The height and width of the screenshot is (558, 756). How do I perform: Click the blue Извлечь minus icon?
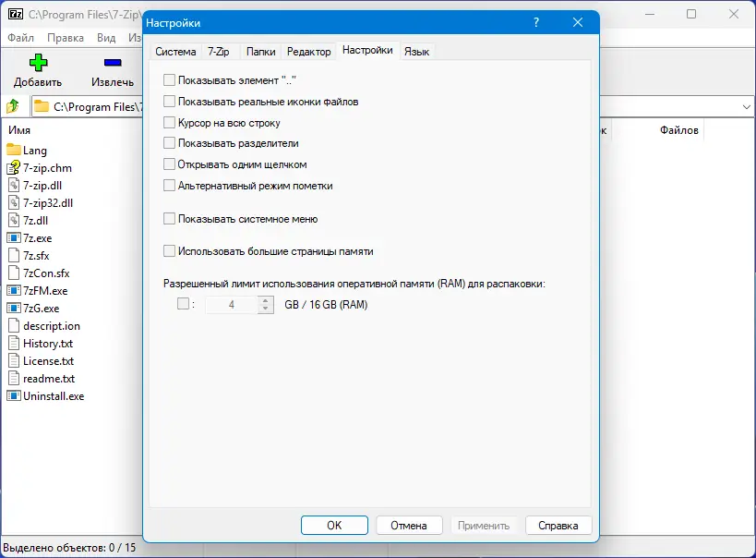tap(113, 62)
